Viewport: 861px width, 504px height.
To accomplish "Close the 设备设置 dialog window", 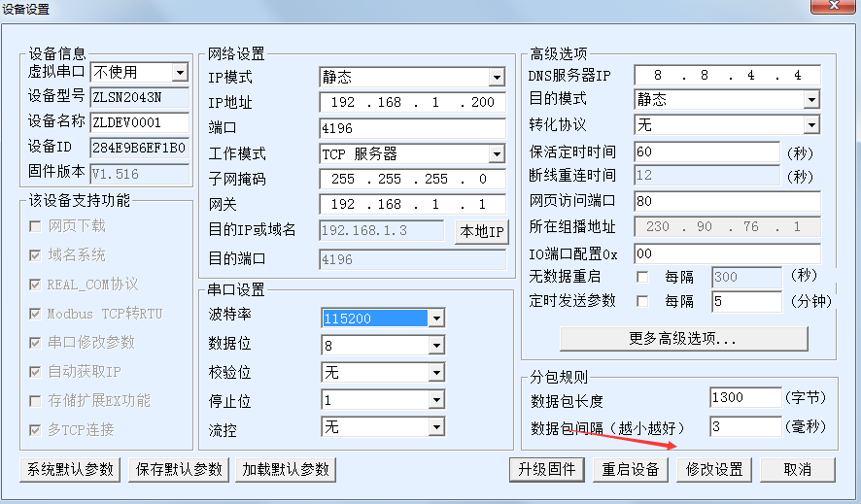I will (835, 11).
